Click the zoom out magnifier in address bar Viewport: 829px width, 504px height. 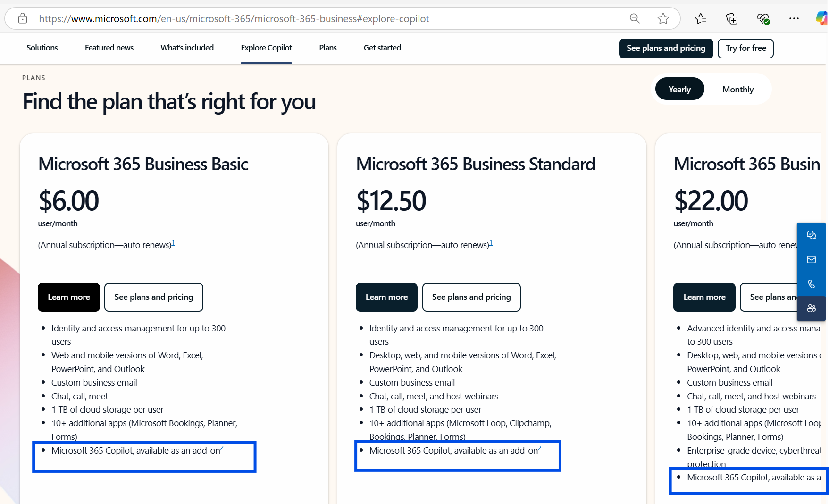coord(635,18)
